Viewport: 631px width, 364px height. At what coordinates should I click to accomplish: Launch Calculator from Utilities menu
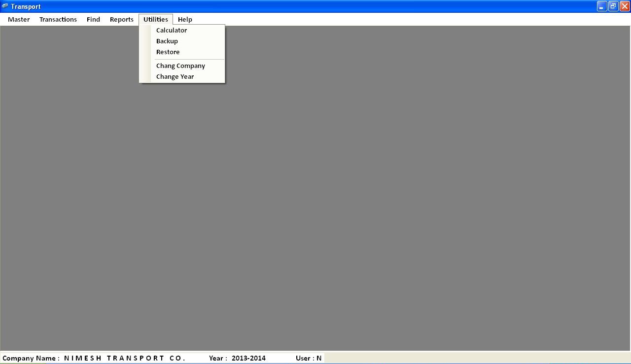[x=182, y=30]
